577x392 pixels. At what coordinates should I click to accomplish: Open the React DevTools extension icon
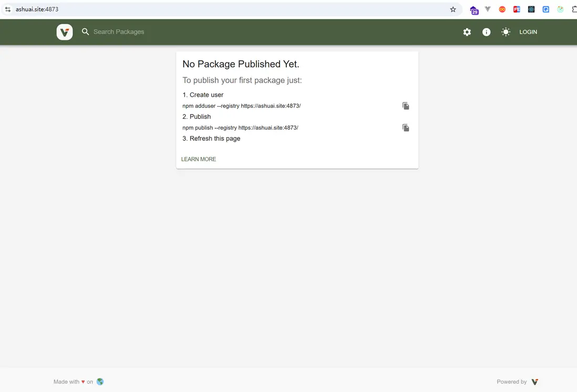(x=531, y=9)
